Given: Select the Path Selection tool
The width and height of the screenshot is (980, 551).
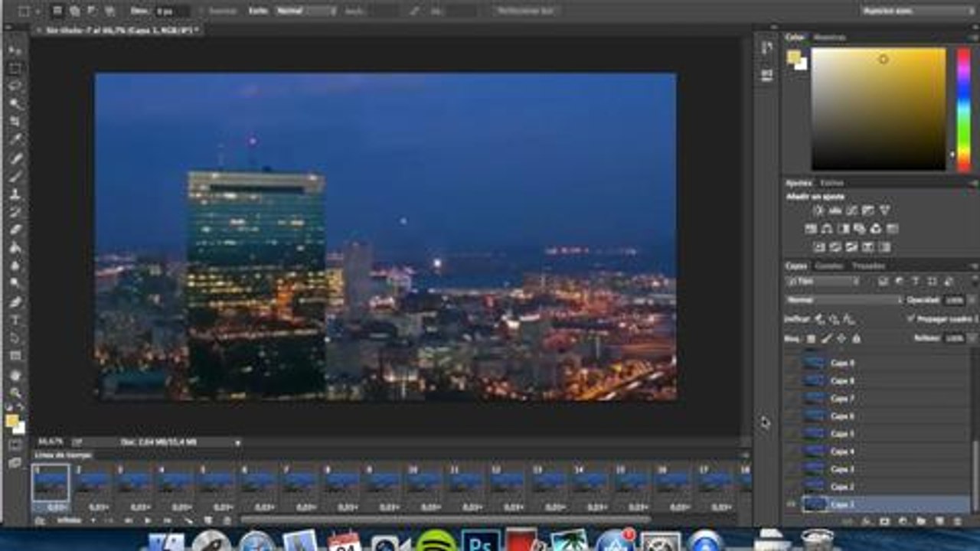Looking at the screenshot, I should (x=15, y=337).
